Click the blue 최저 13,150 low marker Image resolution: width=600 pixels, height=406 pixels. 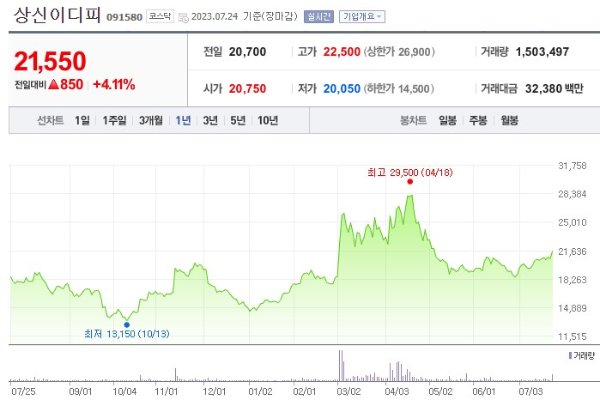tap(127, 324)
